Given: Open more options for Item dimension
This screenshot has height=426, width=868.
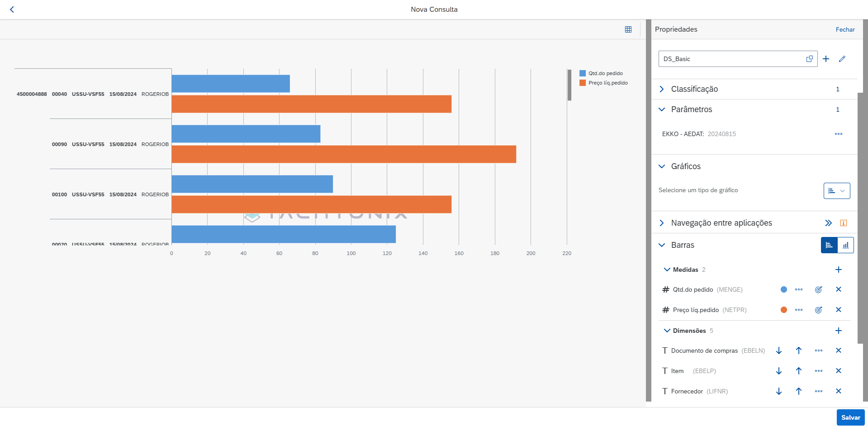Looking at the screenshot, I should [x=818, y=371].
